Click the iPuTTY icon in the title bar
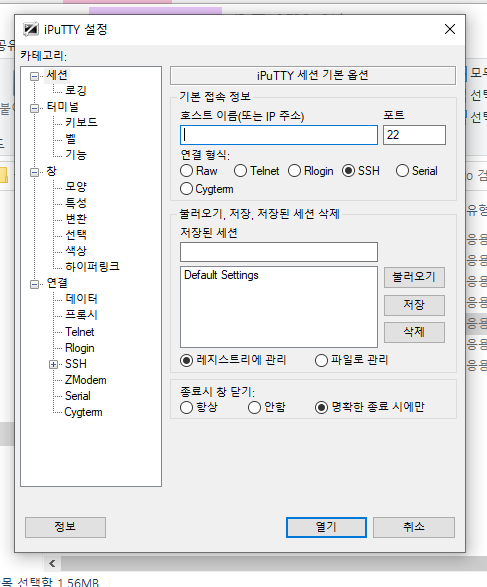The image size is (487, 587). tap(31, 29)
